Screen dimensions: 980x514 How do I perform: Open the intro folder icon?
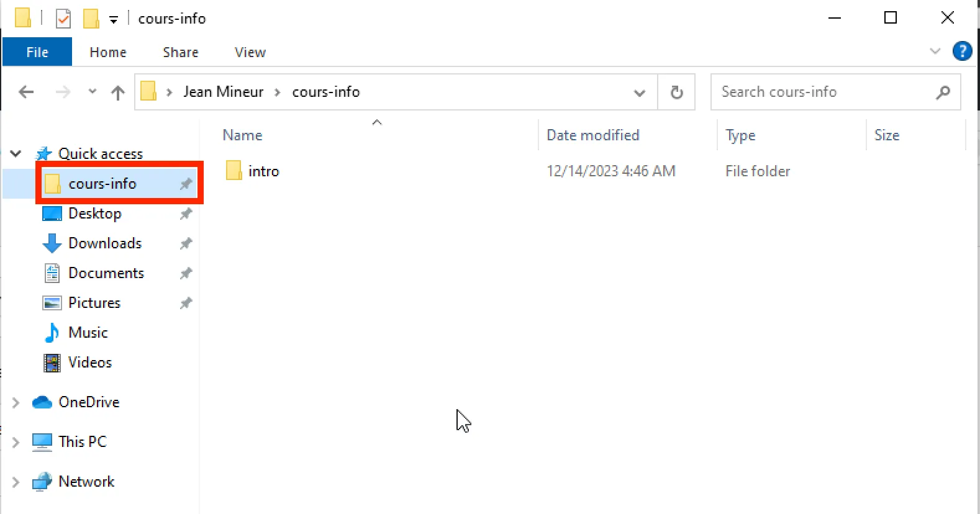234,171
